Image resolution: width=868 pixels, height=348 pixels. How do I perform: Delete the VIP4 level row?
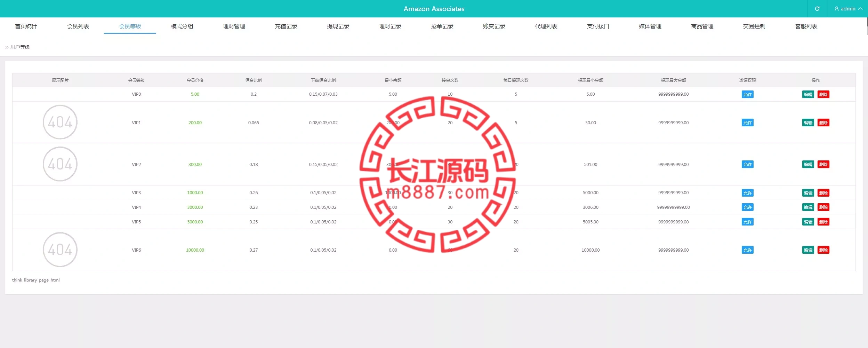[823, 207]
